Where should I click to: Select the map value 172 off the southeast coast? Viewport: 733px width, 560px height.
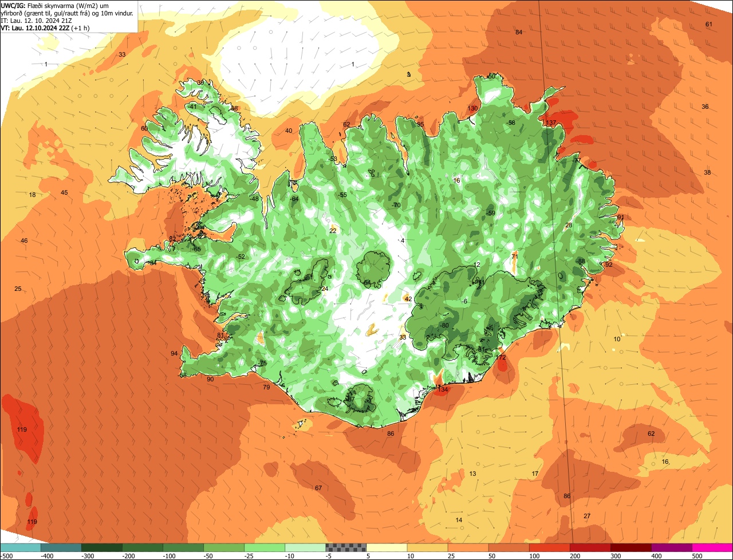coord(501,357)
